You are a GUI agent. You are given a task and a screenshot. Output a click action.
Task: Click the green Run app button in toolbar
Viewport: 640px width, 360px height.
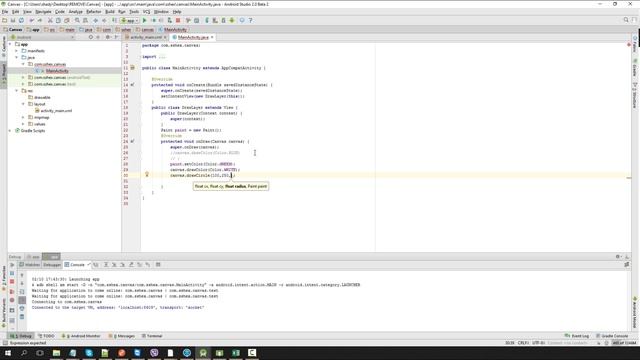coord(144,20)
